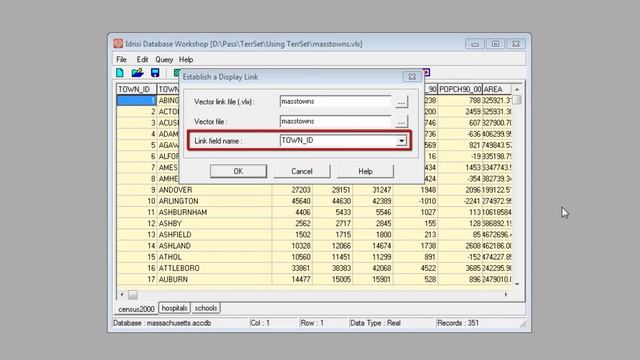Click the dialog's Help button

coord(365,171)
